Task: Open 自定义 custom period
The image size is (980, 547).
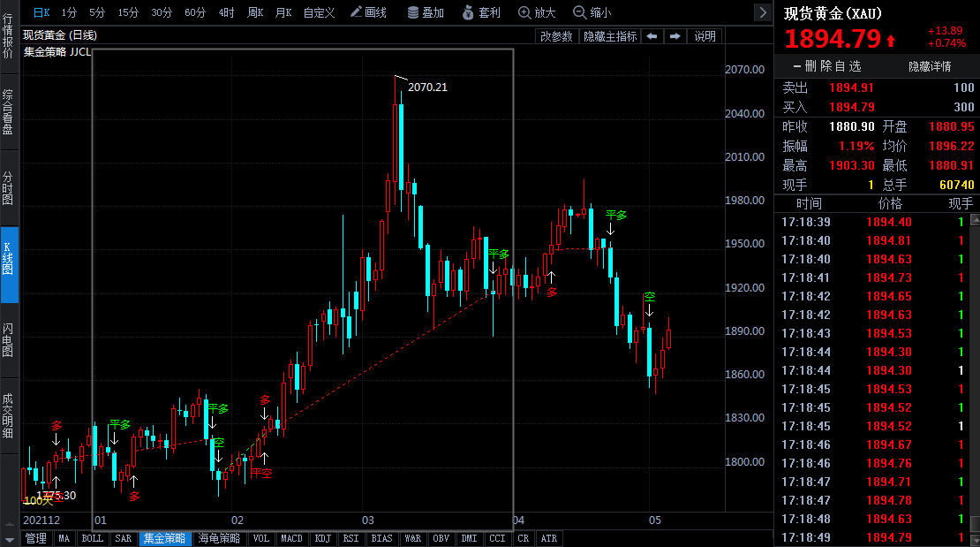Action: (319, 12)
